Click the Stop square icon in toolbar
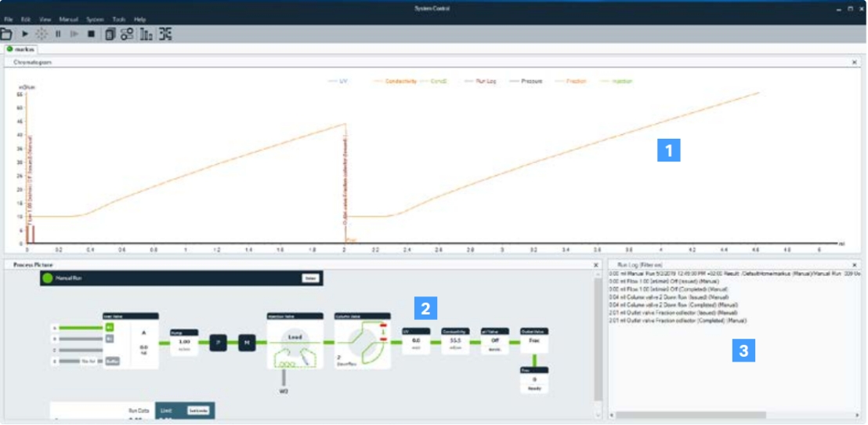The height and width of the screenshot is (425, 868). click(91, 34)
